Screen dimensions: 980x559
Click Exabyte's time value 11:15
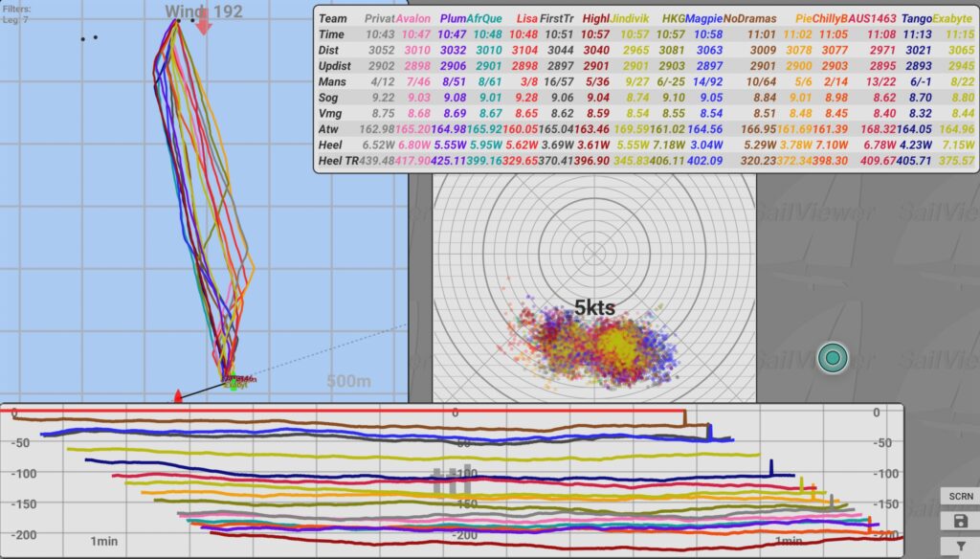click(x=959, y=34)
